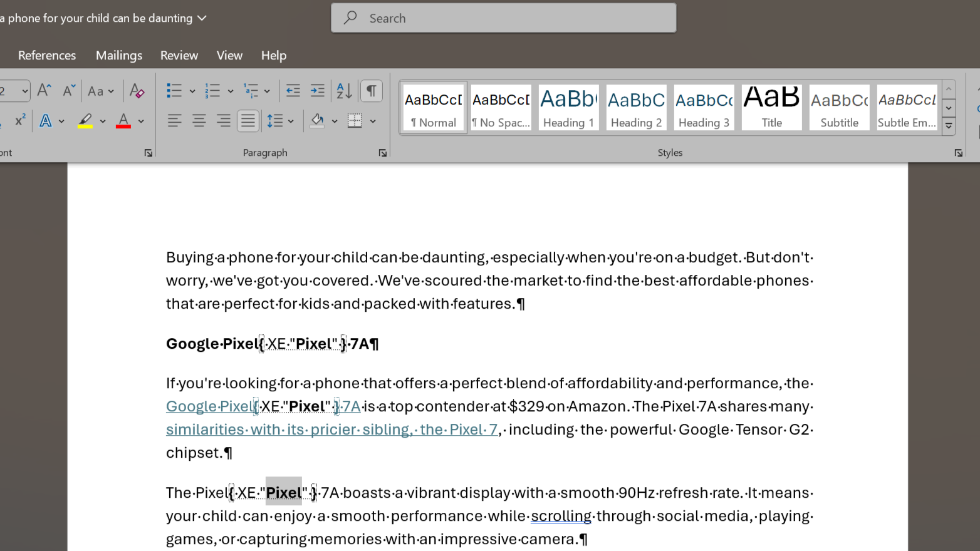Open the font size combo box

(14, 91)
